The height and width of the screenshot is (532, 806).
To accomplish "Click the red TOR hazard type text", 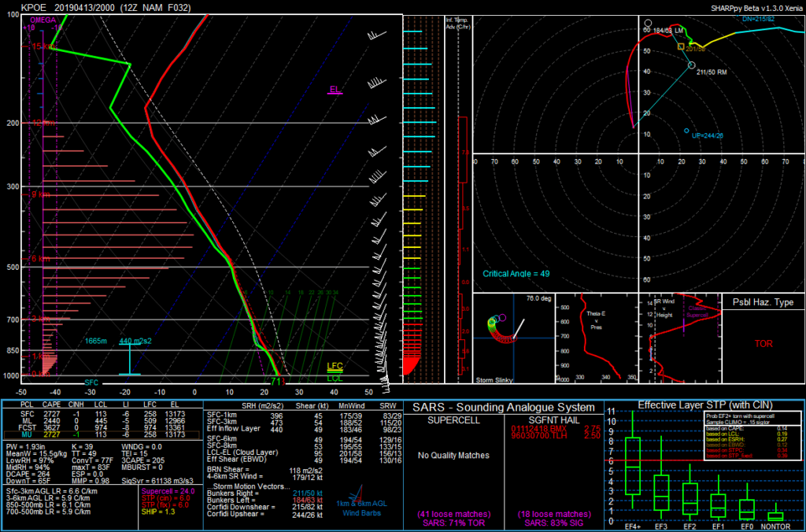I will click(763, 344).
